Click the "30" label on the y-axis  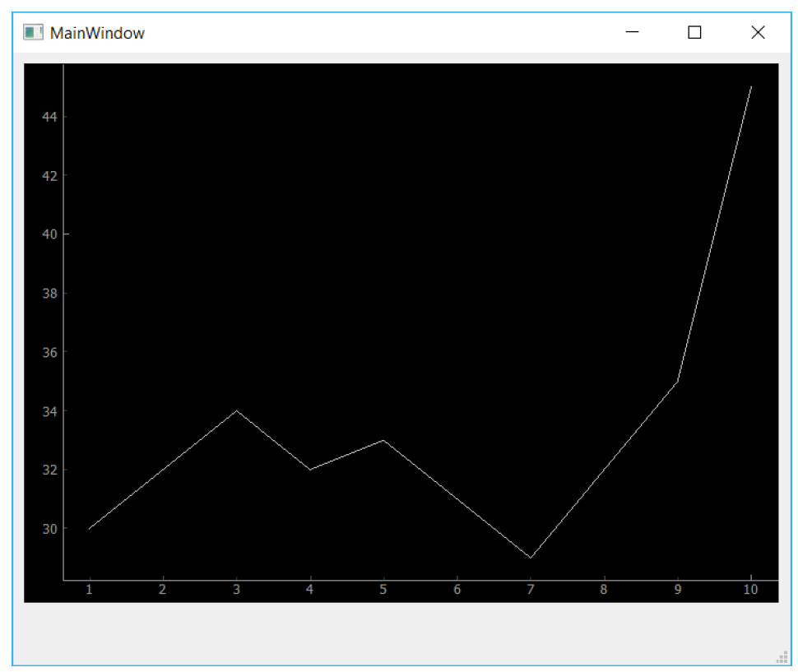[x=49, y=529]
